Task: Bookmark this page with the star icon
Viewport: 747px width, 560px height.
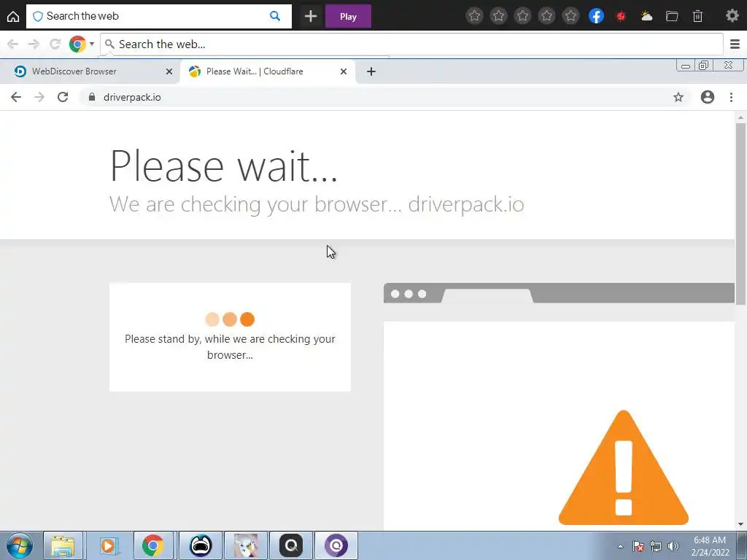Action: click(678, 97)
